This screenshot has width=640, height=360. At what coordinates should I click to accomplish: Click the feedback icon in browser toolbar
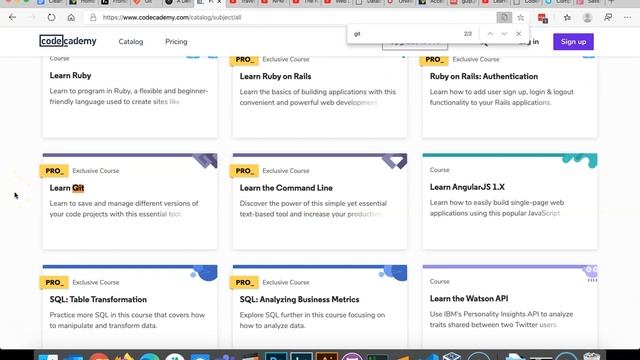point(608,18)
